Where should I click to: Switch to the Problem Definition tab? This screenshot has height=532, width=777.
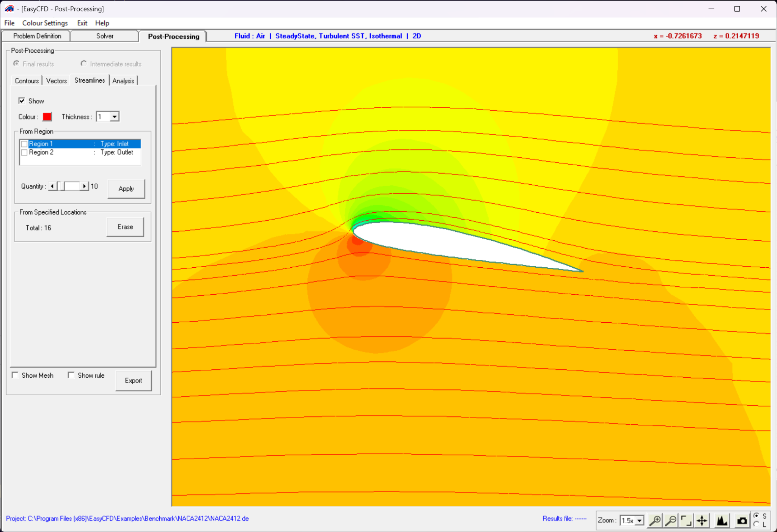(37, 36)
